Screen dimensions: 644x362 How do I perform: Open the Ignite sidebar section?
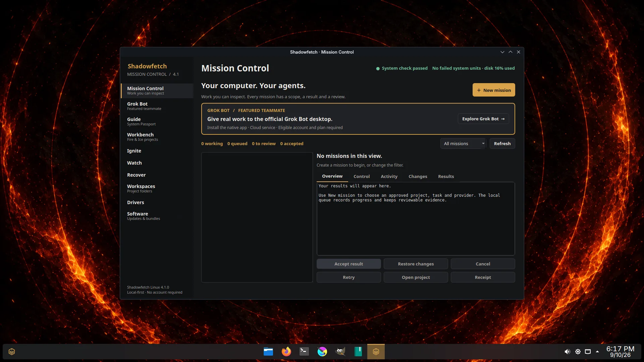point(157,151)
